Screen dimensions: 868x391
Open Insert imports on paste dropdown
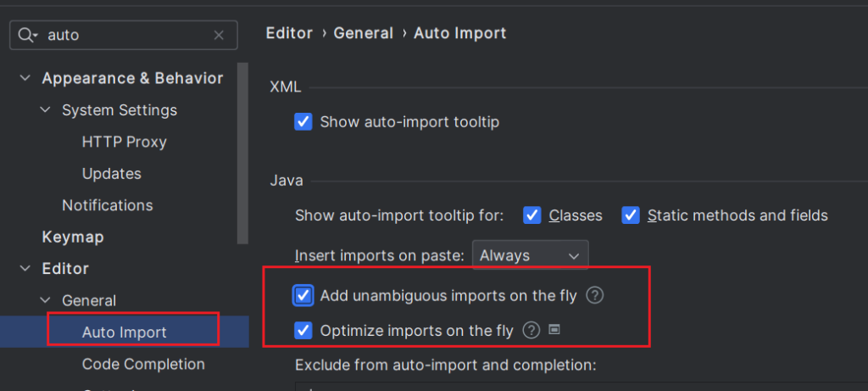[x=530, y=255]
